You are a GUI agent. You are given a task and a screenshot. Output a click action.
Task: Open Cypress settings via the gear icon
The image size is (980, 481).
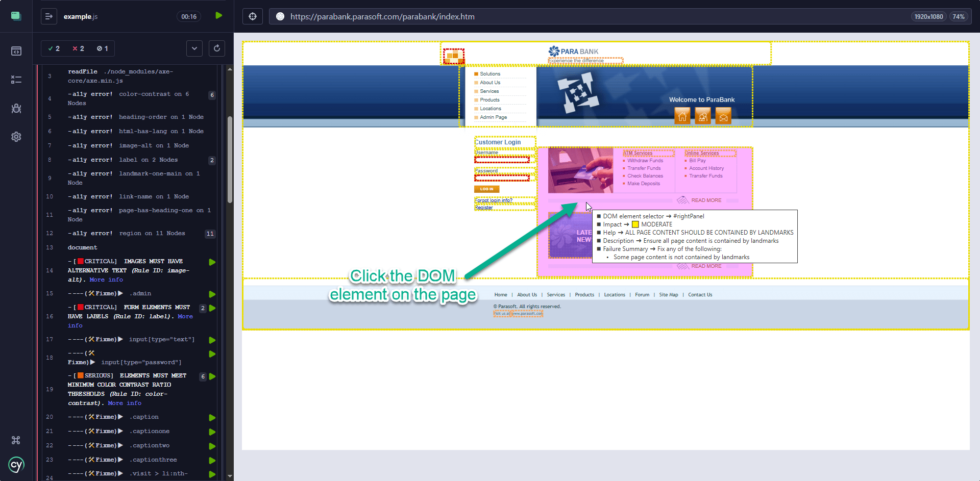pyautogui.click(x=16, y=137)
